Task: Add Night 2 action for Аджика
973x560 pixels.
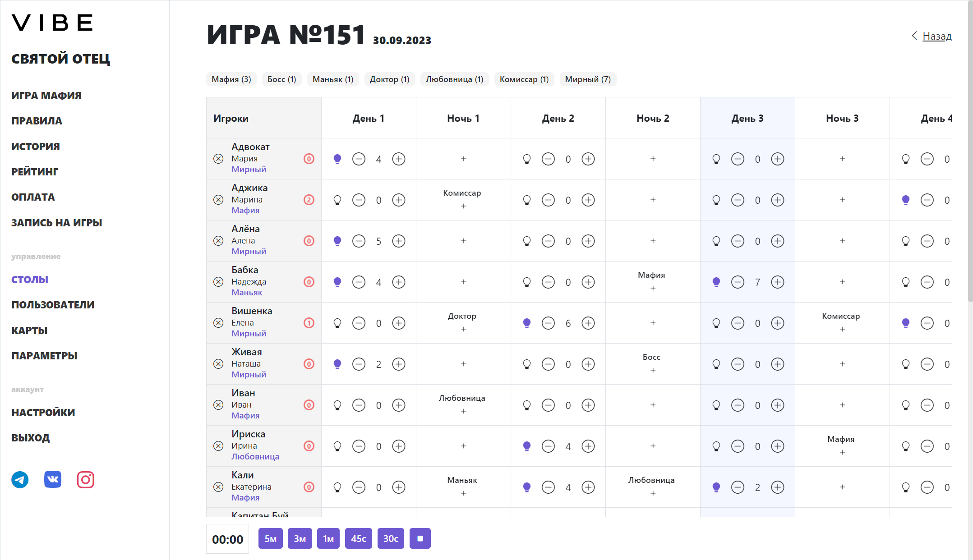Action: tap(653, 200)
